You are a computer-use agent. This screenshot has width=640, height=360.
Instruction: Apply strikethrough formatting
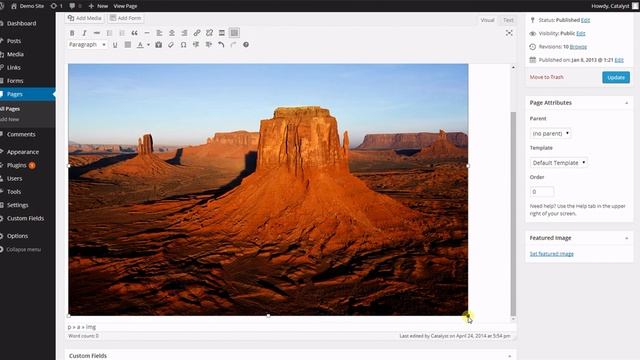97,33
